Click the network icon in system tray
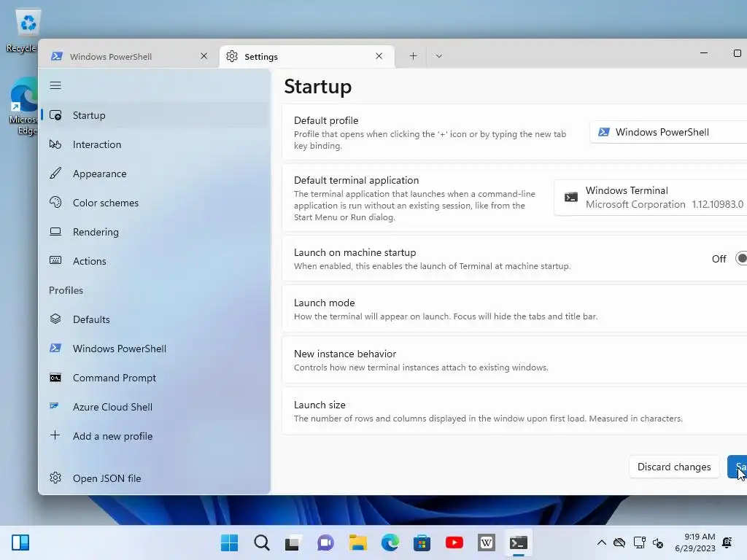 [639, 542]
